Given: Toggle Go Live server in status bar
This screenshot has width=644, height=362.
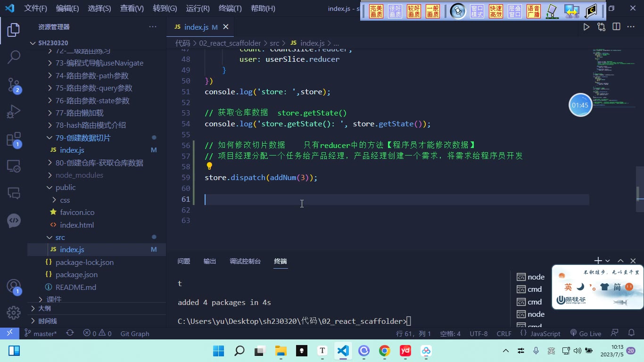Looking at the screenshot, I should 586,333.
